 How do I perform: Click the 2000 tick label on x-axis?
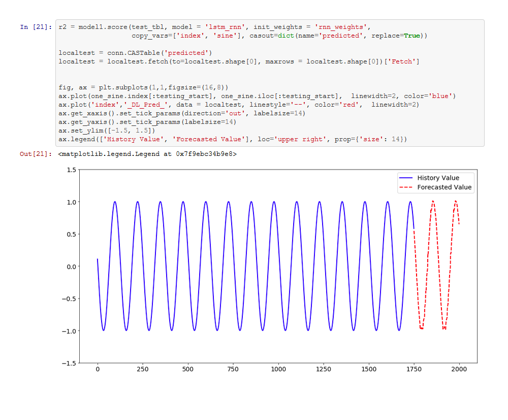pyautogui.click(x=459, y=370)
